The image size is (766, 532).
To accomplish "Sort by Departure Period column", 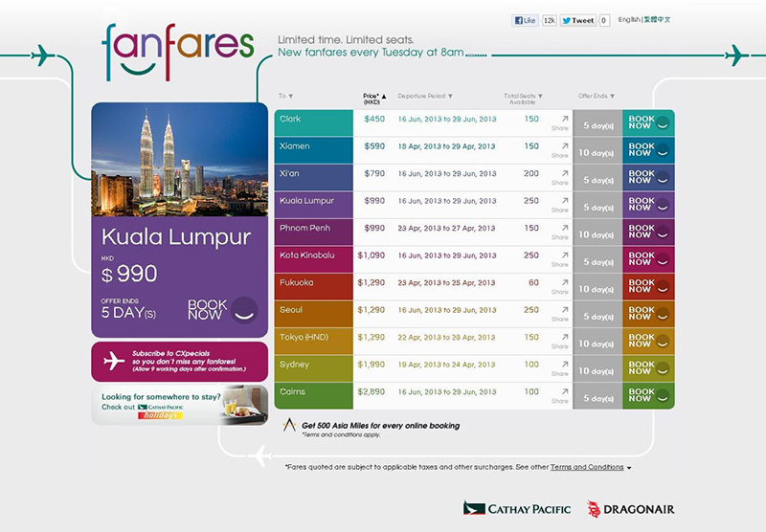I will click(425, 96).
